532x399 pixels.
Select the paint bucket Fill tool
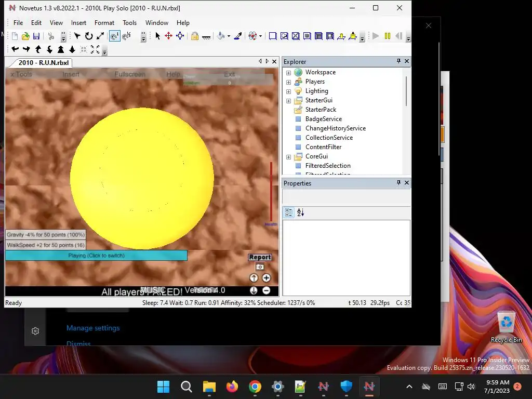coord(221,36)
